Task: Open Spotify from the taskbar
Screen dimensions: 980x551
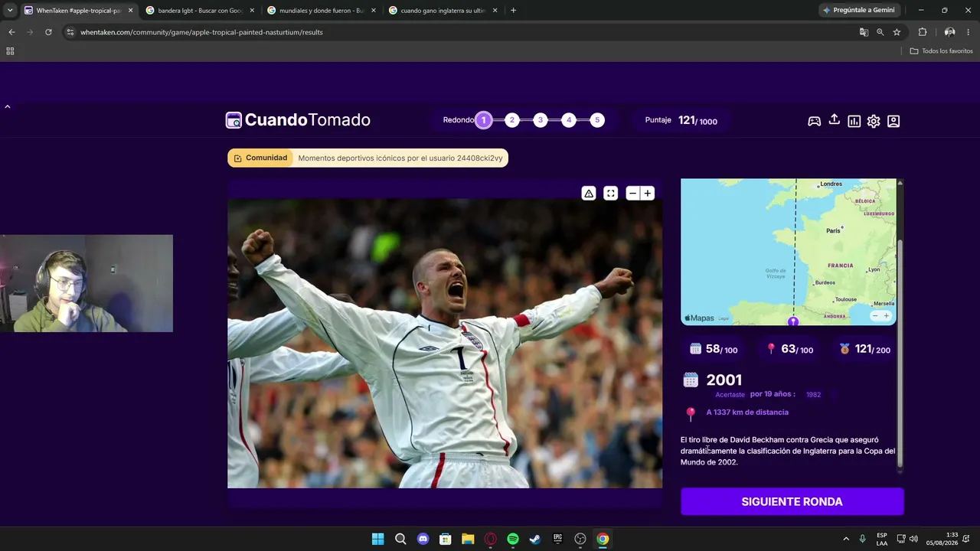Action: pyautogui.click(x=513, y=539)
